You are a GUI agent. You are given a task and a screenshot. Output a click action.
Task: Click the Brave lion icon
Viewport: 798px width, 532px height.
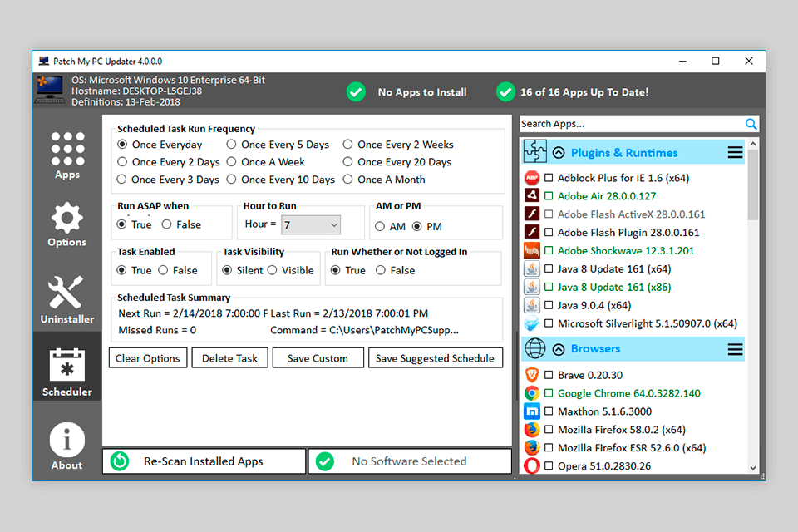(x=532, y=375)
